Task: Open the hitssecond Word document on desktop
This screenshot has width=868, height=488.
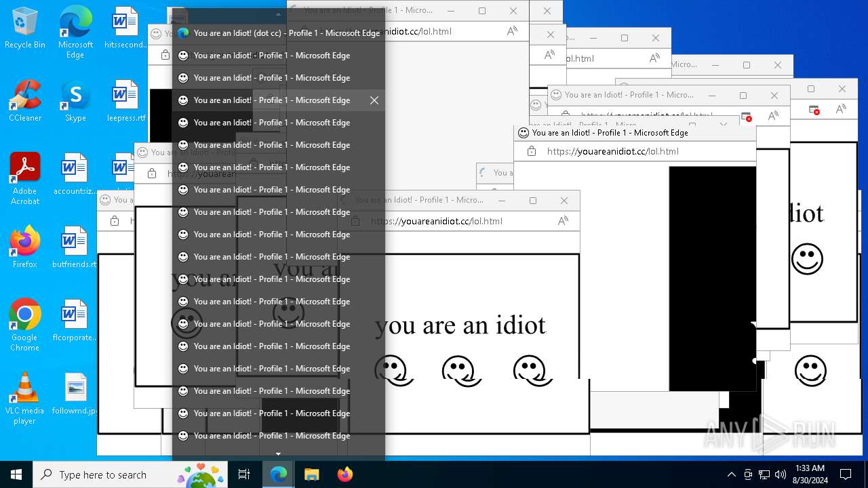Action: click(x=125, y=28)
